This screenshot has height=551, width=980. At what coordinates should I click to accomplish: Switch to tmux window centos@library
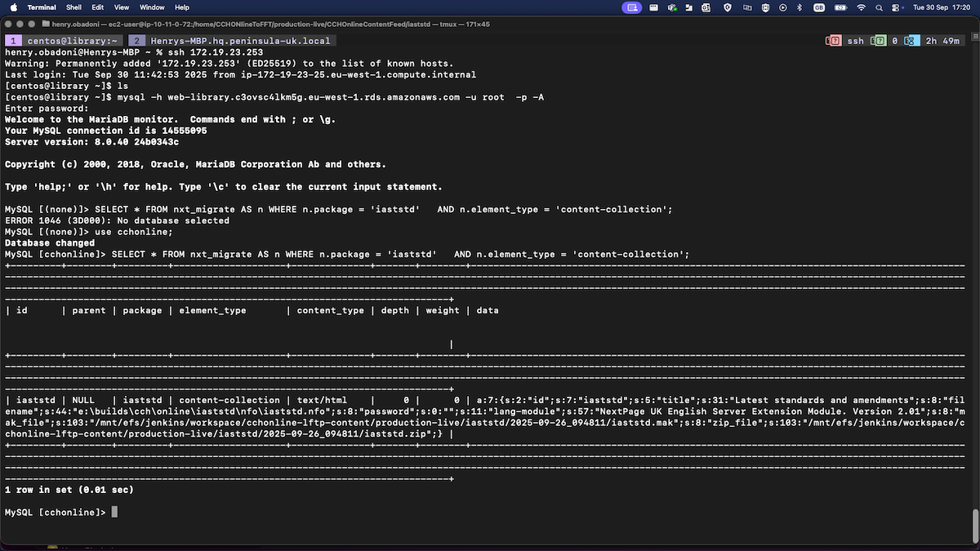pos(64,41)
